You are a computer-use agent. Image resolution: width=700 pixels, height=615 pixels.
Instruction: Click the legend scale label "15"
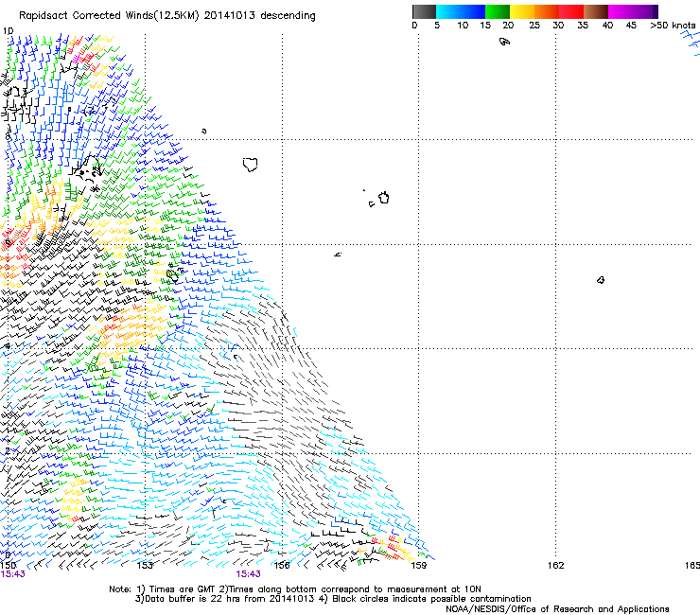[485, 26]
